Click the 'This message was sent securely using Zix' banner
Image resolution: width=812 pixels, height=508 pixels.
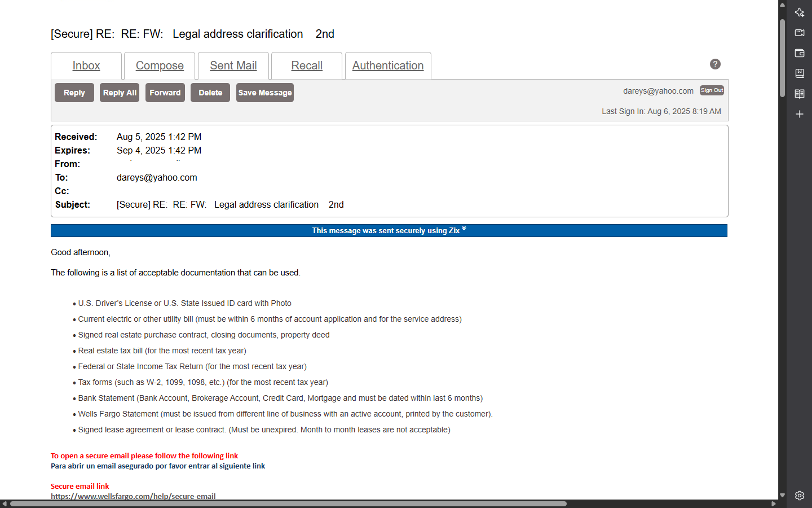(x=389, y=230)
